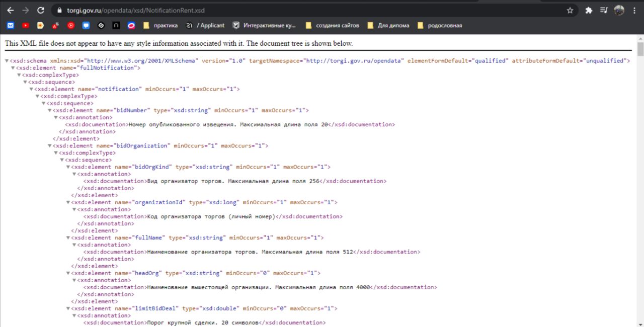Open the Для дипома bookmarks folder
644x327 pixels.
pyautogui.click(x=388, y=25)
